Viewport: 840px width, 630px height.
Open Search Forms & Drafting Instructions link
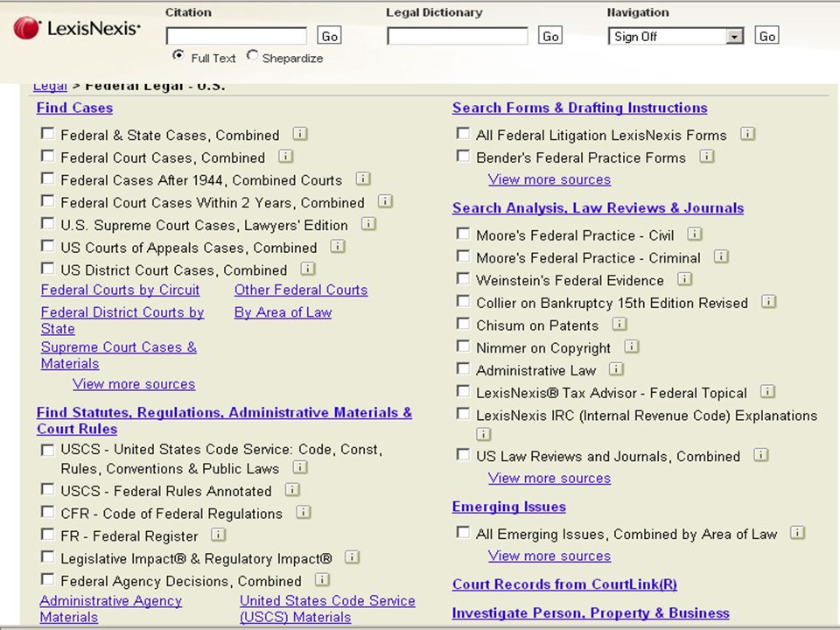(x=579, y=108)
